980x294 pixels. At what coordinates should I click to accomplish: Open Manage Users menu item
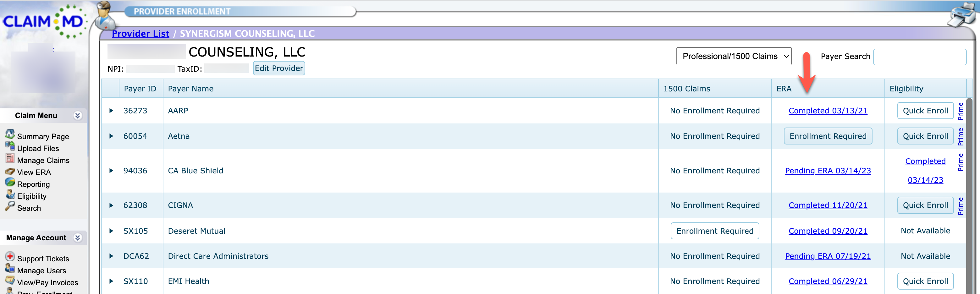(41, 271)
